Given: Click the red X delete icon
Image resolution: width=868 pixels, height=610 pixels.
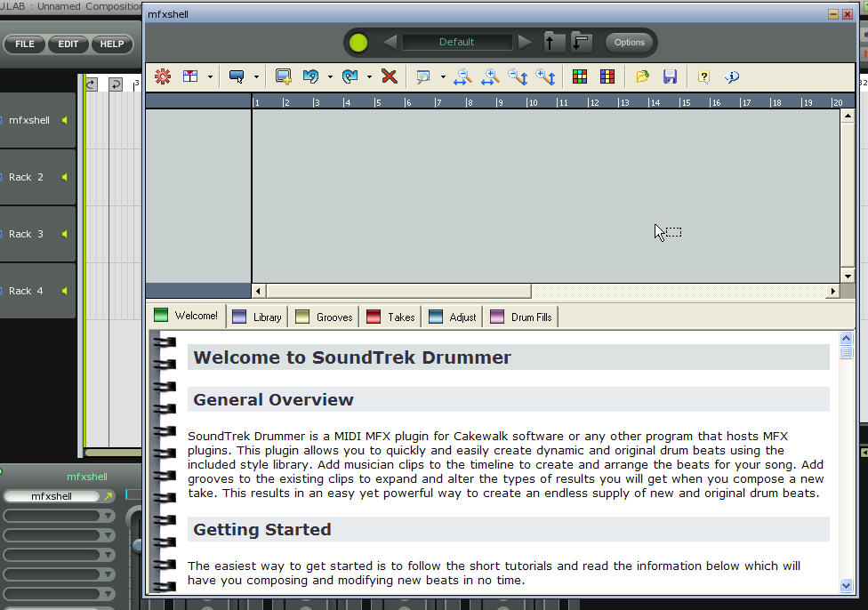Looking at the screenshot, I should [390, 76].
